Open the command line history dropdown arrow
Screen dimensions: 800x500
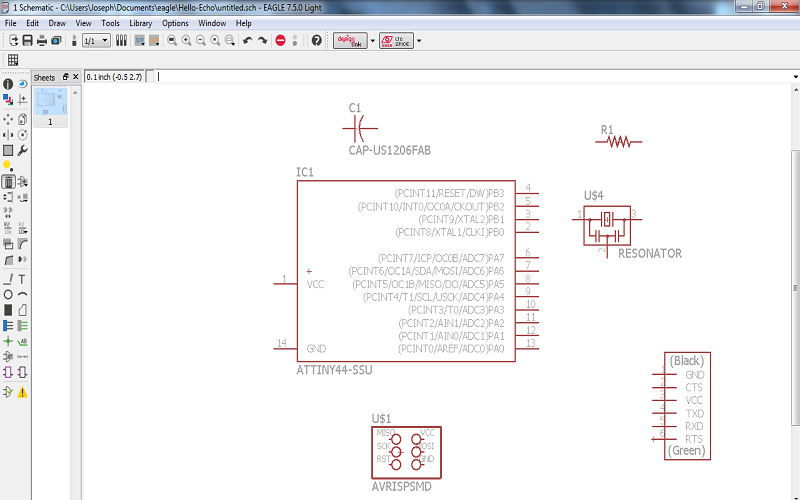click(795, 77)
